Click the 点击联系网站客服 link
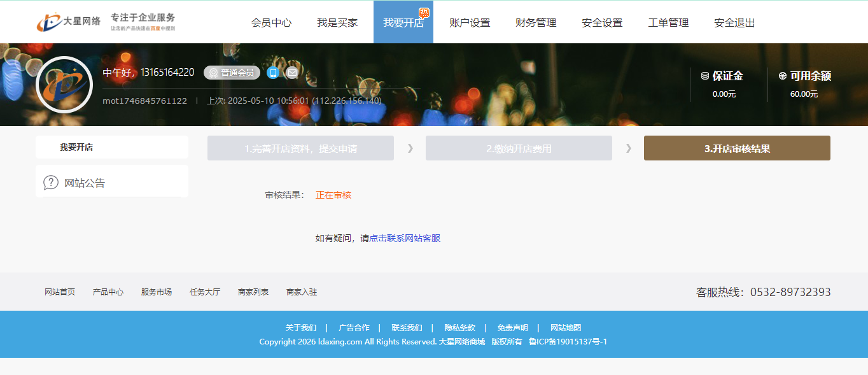This screenshot has height=375, width=868. pos(405,238)
